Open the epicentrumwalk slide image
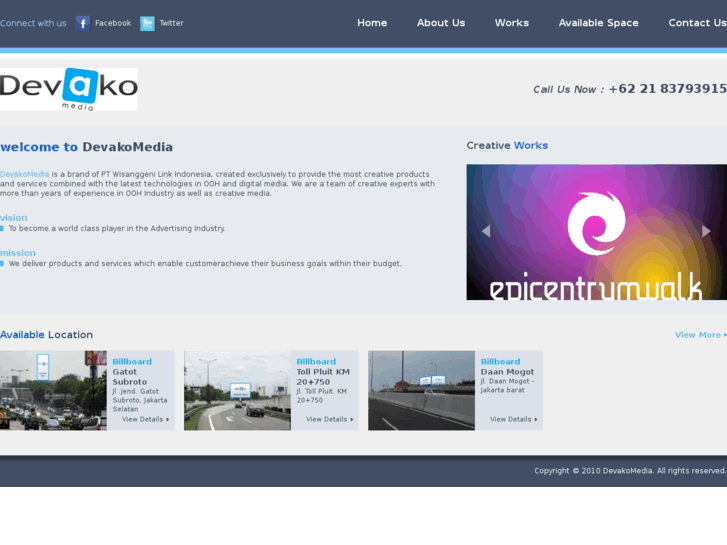 596,232
